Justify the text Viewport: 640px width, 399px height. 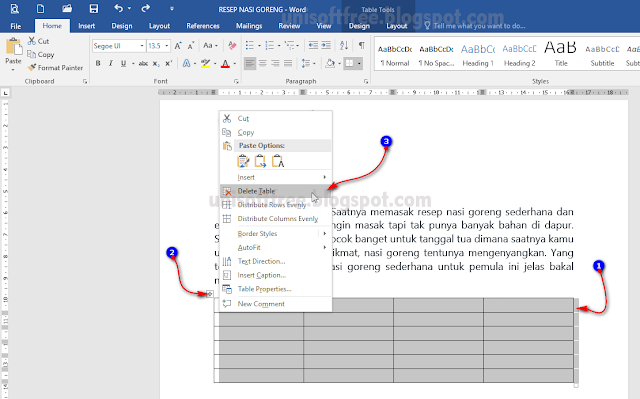coord(288,63)
